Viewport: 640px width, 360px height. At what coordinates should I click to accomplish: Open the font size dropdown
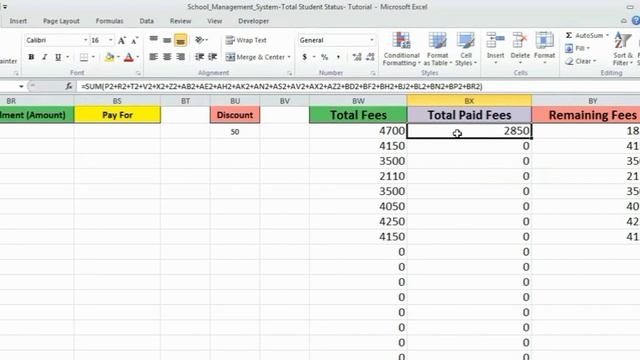point(111,40)
